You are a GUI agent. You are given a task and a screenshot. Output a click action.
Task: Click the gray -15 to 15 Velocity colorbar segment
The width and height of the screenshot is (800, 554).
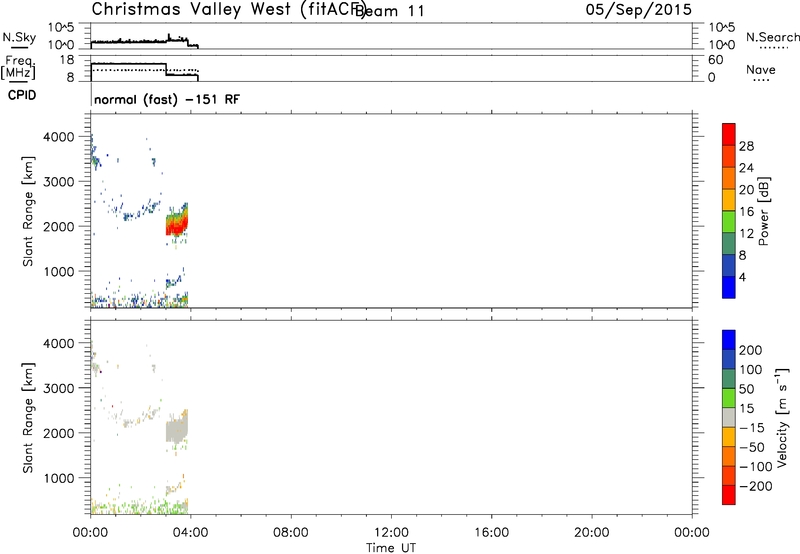729,417
